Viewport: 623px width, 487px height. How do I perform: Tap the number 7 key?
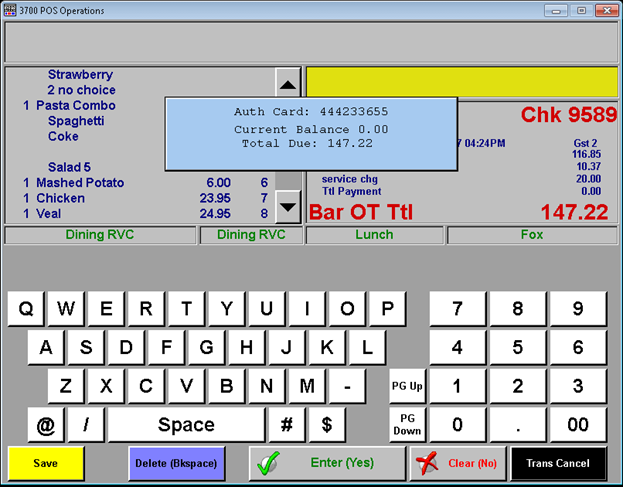click(457, 309)
